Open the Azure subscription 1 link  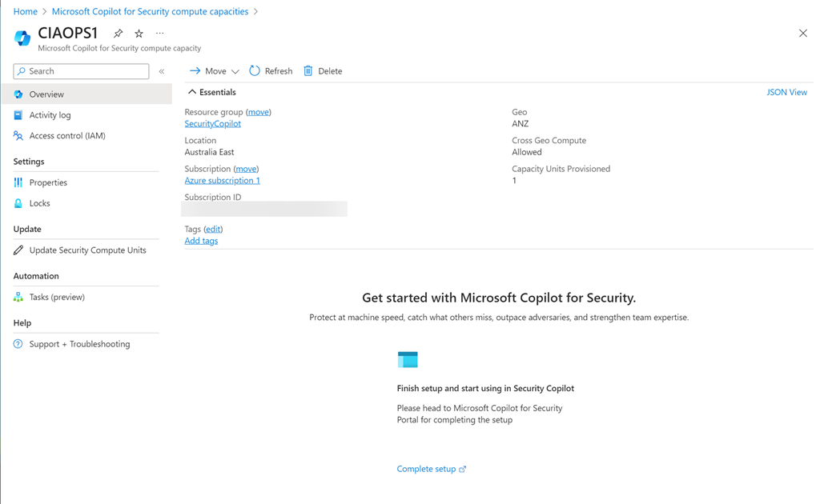222,181
